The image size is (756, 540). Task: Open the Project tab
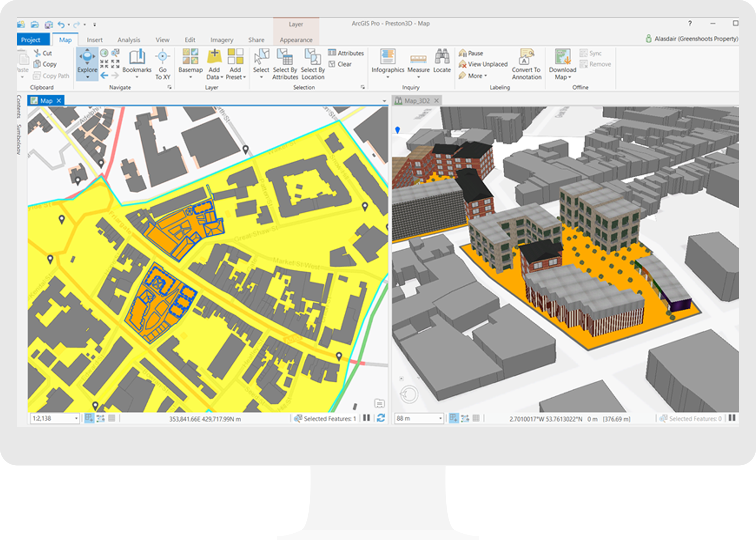(33, 39)
